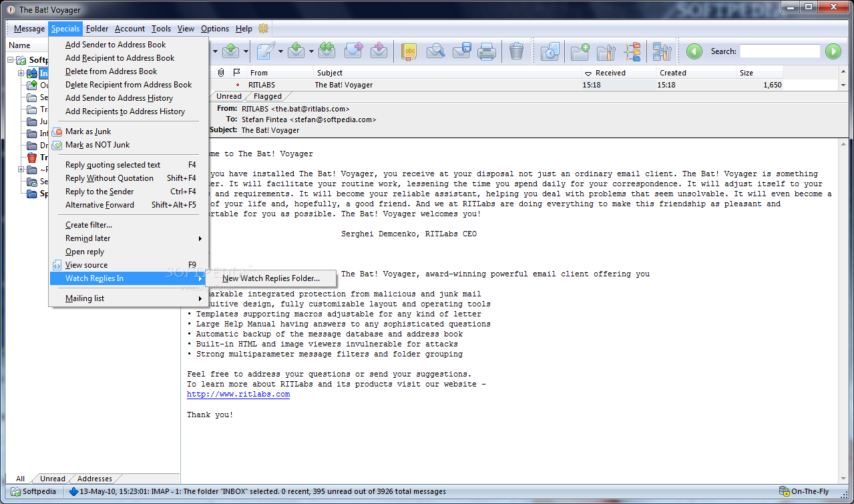Select Create filter... menu entry
Viewport: 854px width, 504px height.
point(129,225)
